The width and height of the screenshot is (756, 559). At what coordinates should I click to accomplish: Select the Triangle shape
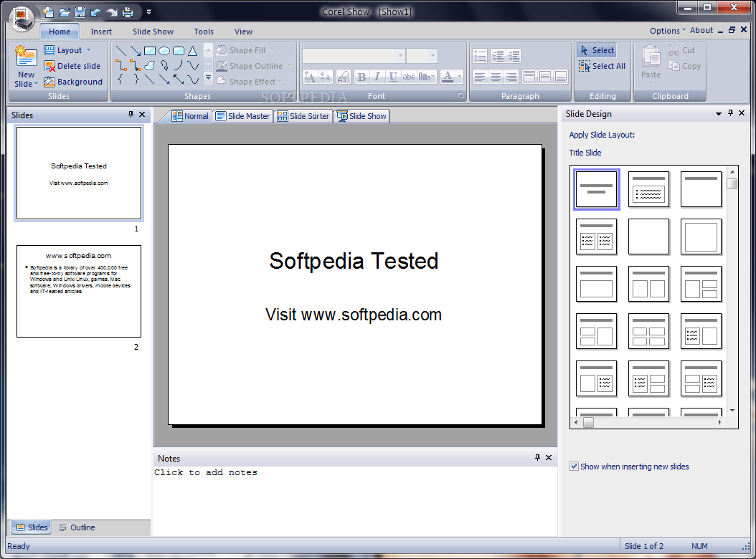193,51
